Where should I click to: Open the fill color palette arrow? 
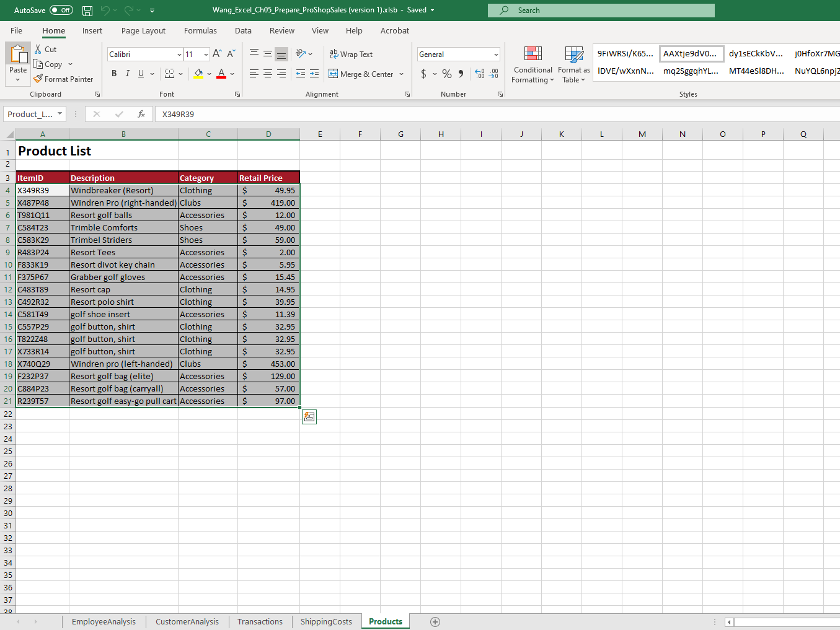210,74
